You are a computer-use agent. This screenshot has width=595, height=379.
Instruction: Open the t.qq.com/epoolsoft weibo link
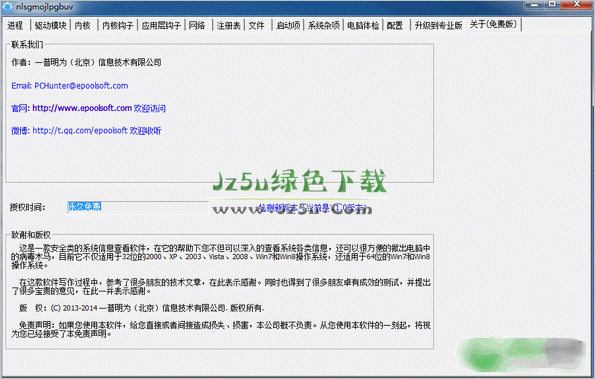point(80,131)
